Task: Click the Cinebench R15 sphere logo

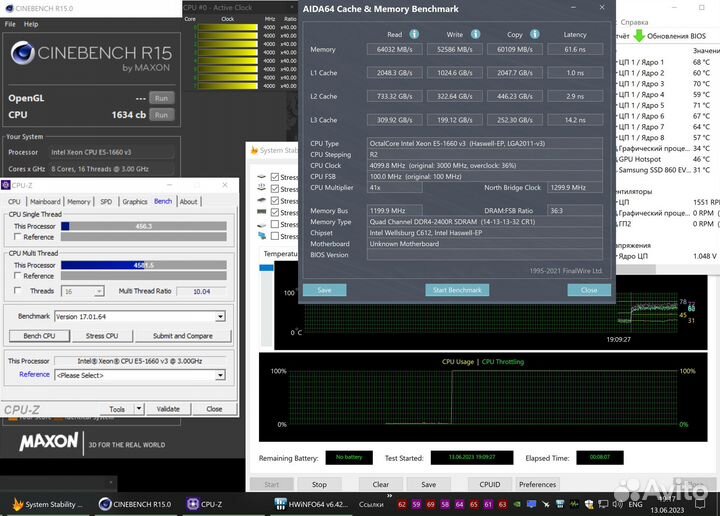Action: tap(22, 53)
